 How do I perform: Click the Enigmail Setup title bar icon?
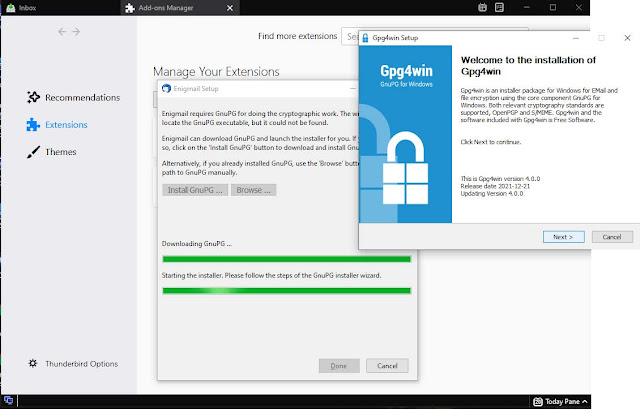tap(166, 89)
